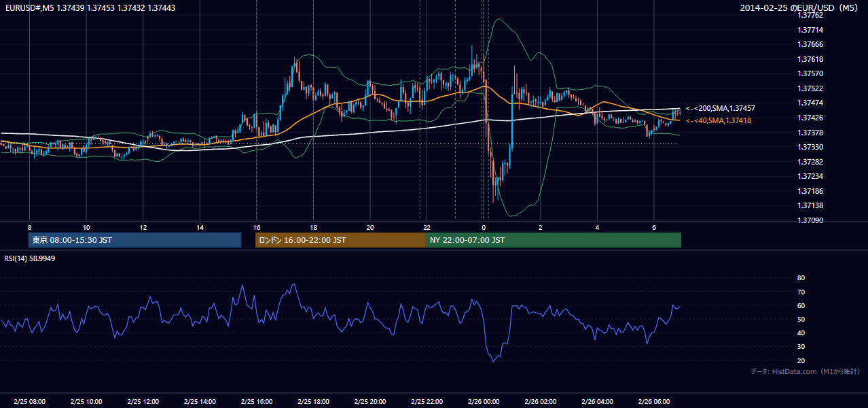Click the 2/26 00:00 time label
Viewport: 868px width, 408px height.
click(484, 402)
